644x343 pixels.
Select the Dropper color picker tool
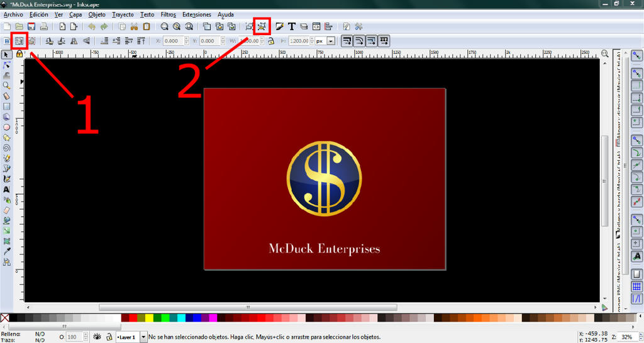[6, 251]
